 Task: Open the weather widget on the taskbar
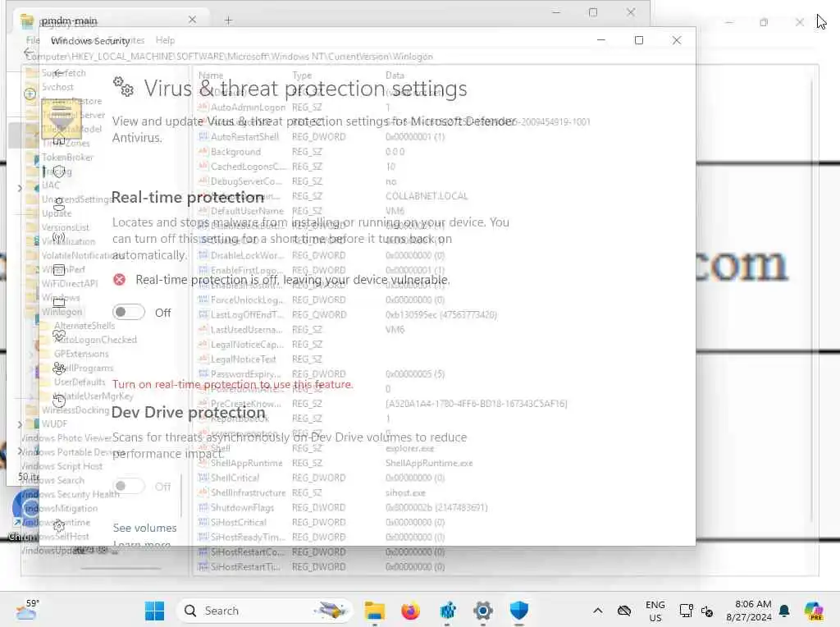click(x=26, y=610)
